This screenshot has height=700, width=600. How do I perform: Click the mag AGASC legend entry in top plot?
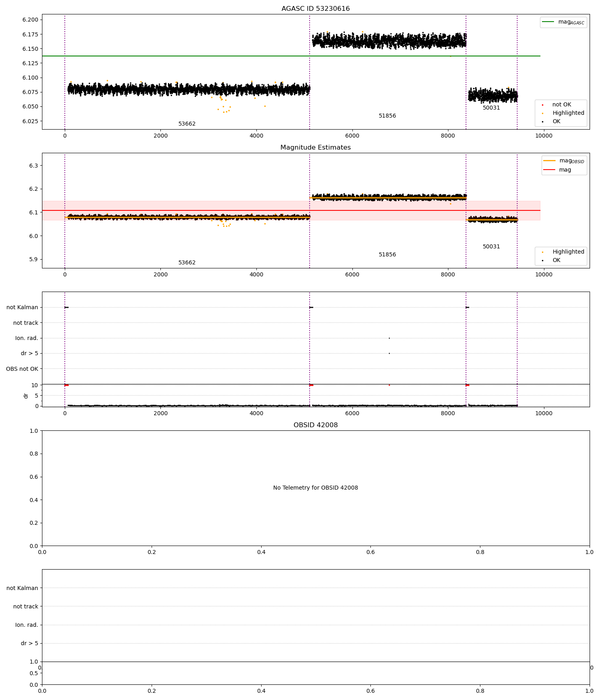[563, 22]
